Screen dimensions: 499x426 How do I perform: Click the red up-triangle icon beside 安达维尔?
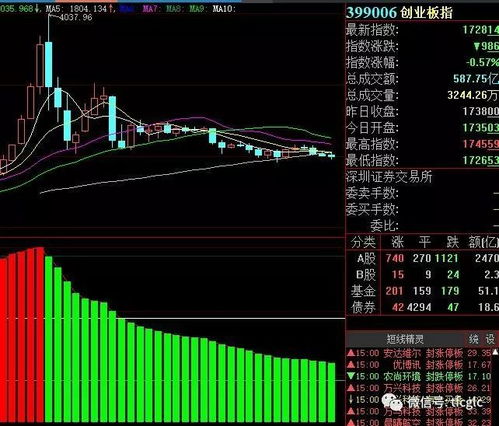point(351,353)
